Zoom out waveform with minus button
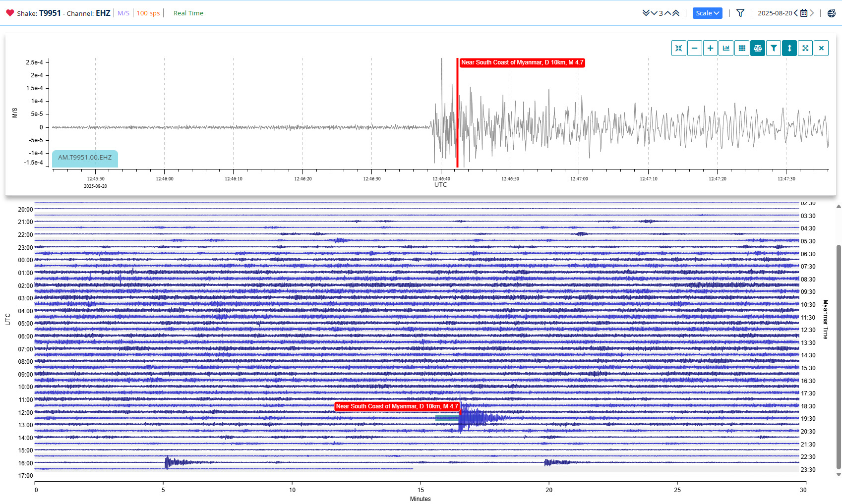This screenshot has height=504, width=842. click(x=695, y=48)
